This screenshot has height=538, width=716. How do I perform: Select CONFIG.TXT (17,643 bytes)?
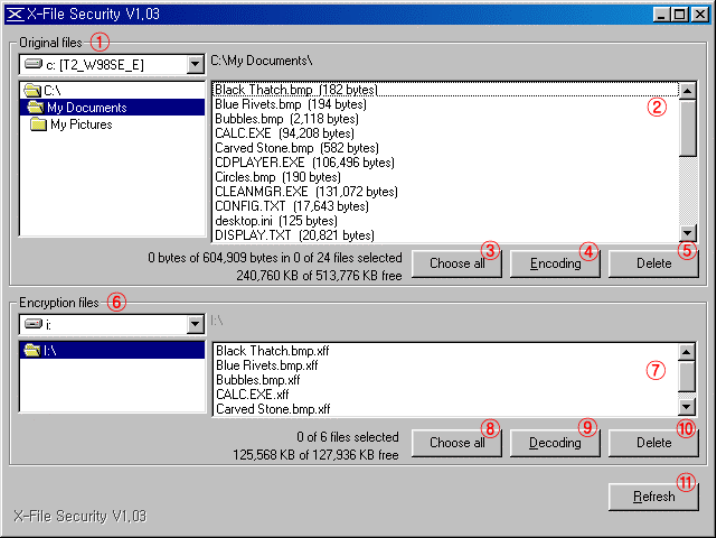446,206
